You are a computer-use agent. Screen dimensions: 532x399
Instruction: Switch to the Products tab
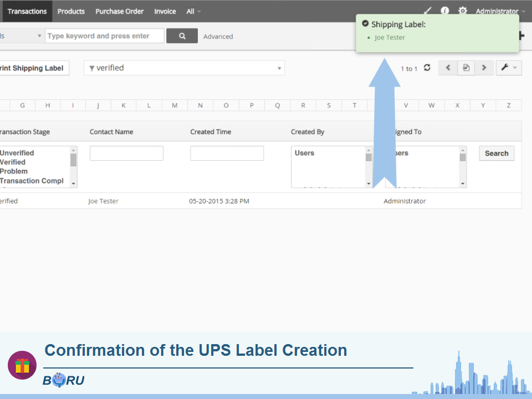[71, 11]
